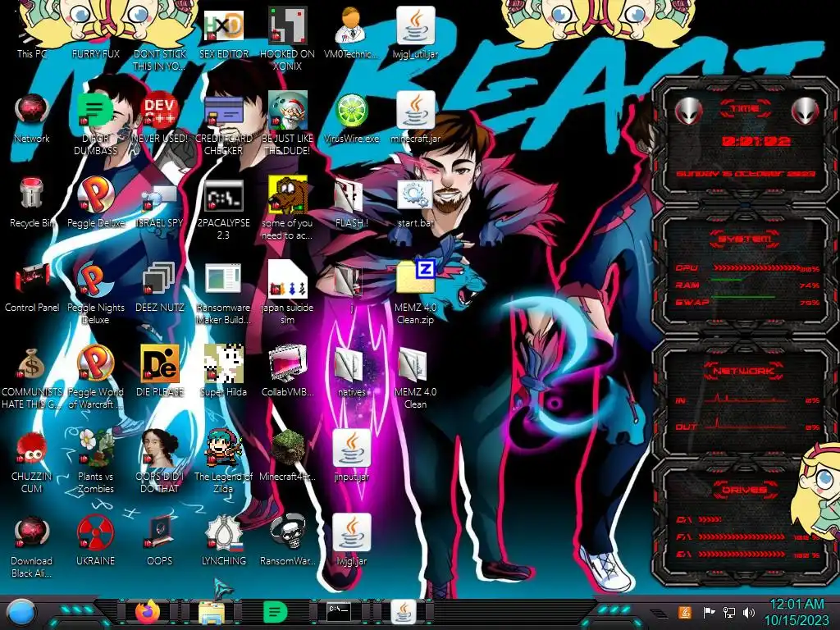Launch Peggle Deluxe
The width and height of the screenshot is (840, 630).
click(x=95, y=195)
